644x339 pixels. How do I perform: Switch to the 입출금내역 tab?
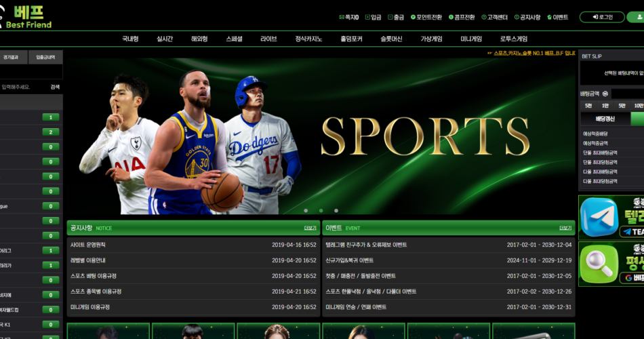point(46,57)
